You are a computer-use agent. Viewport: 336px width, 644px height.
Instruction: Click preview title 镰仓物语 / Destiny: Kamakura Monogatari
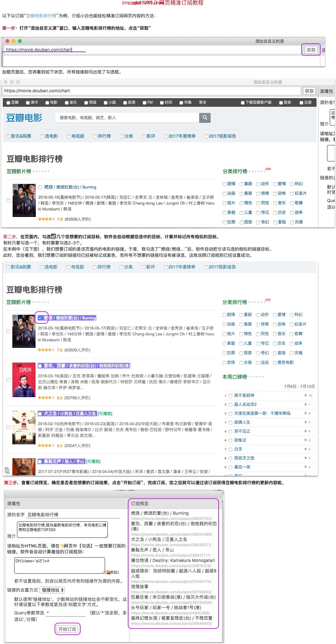[x=173, y=560]
